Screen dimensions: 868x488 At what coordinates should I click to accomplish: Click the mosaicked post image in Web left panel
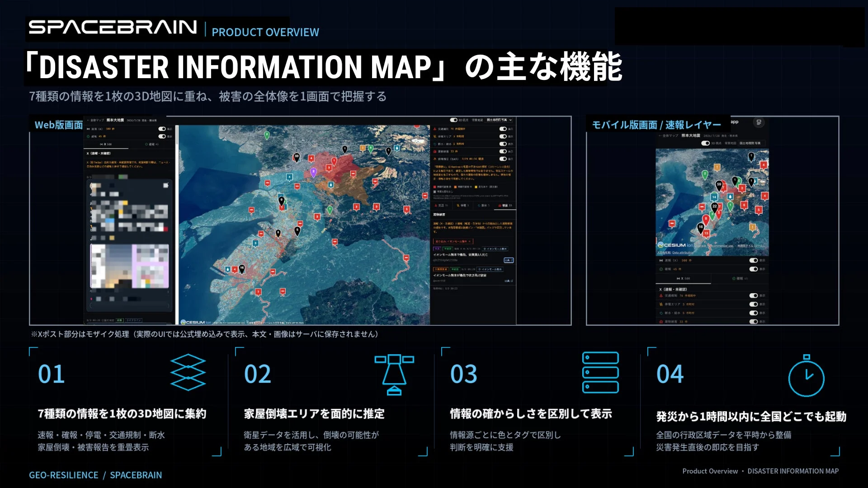coord(130,266)
